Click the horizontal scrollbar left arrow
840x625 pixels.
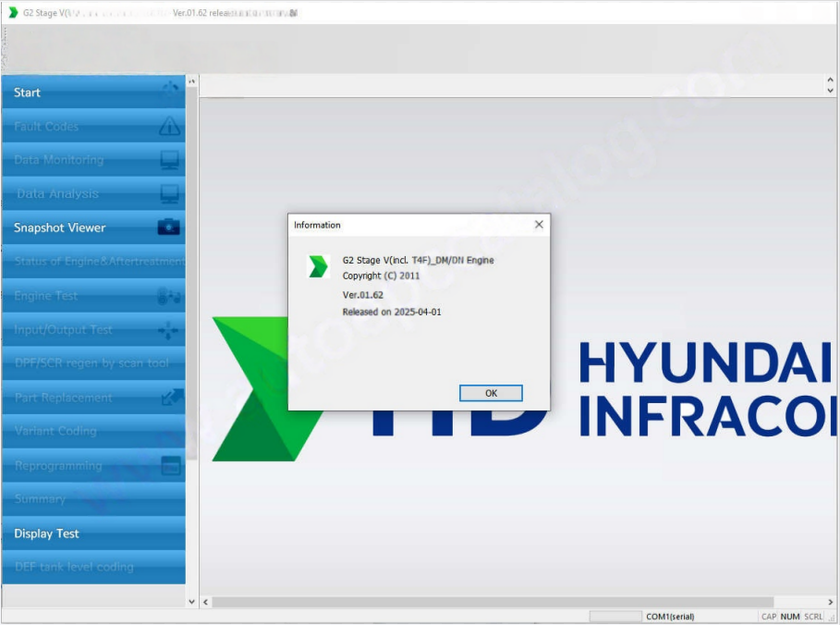click(206, 602)
